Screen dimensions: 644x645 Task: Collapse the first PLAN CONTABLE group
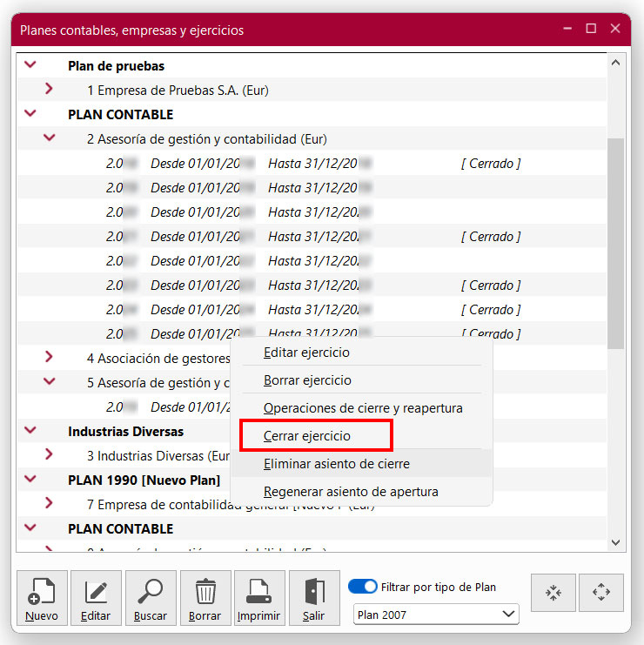[30, 113]
